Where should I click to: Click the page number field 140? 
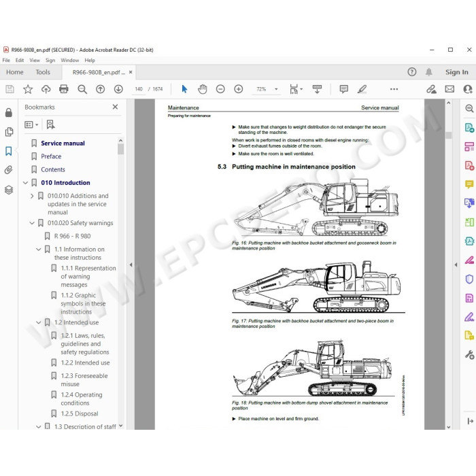click(139, 89)
